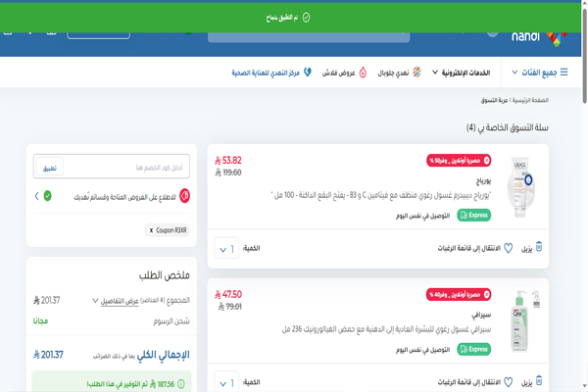
Task: Open مركز النهدي للعناية الصحية link
Action: point(266,73)
